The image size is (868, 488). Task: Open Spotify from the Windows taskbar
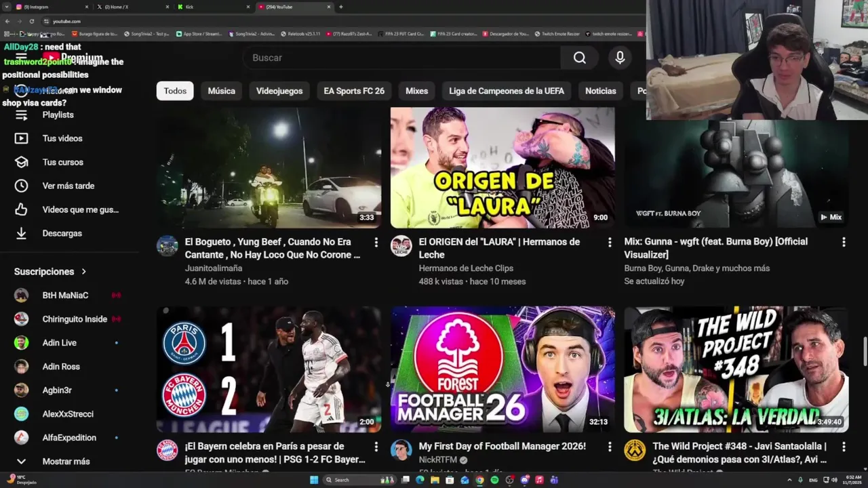[494, 480]
